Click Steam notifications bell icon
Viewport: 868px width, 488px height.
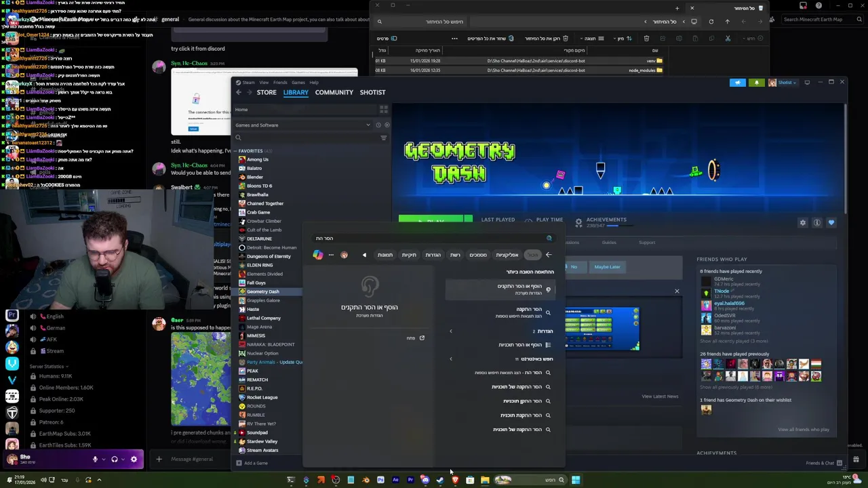coord(757,83)
